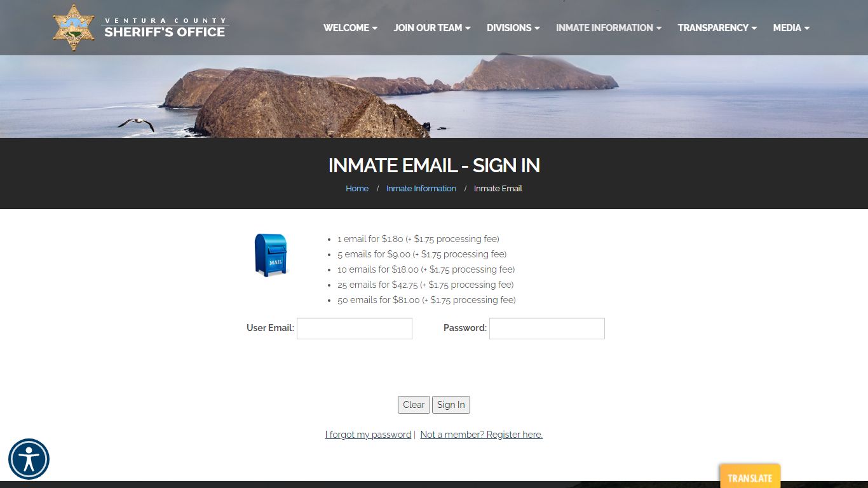Open the Inmate Information breadcrumb link
The height and width of the screenshot is (488, 868).
[x=421, y=189]
